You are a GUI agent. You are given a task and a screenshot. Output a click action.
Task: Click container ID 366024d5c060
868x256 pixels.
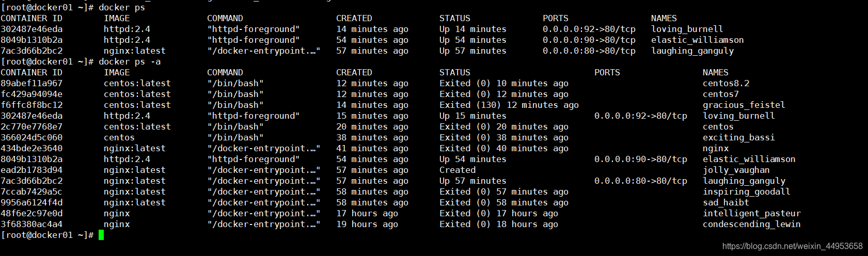[x=31, y=137]
